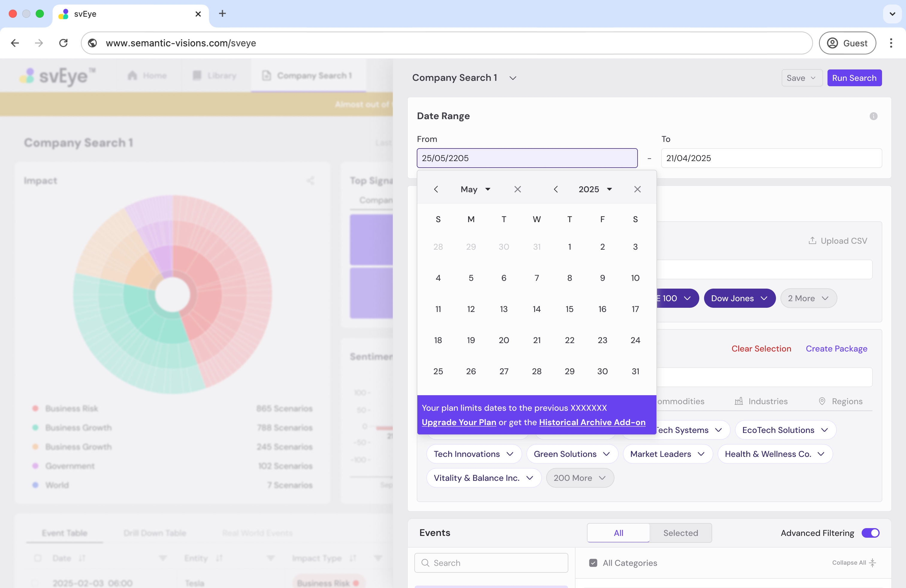Screen dimensions: 906x588
Task: Open tab search chevron in browser
Action: click(892, 14)
